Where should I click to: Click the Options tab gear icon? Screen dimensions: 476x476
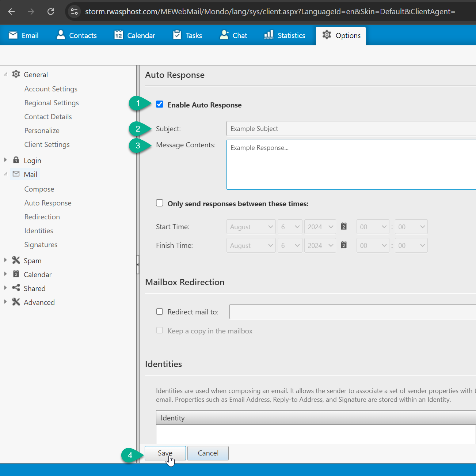coord(327,35)
